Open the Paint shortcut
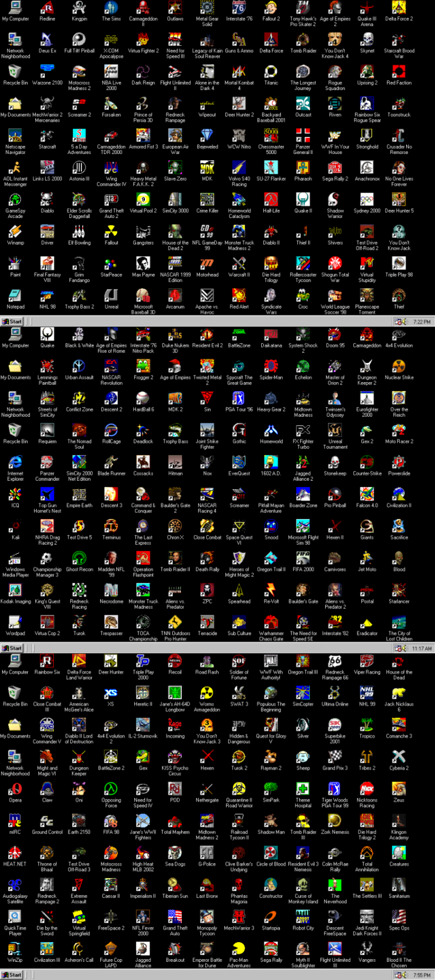 pyautogui.click(x=15, y=263)
